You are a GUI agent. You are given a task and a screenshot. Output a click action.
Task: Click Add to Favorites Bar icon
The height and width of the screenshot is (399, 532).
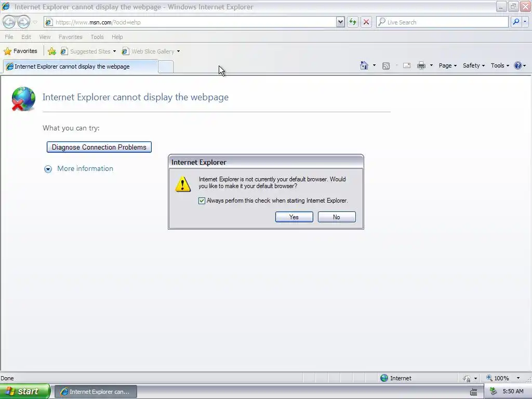pos(52,51)
